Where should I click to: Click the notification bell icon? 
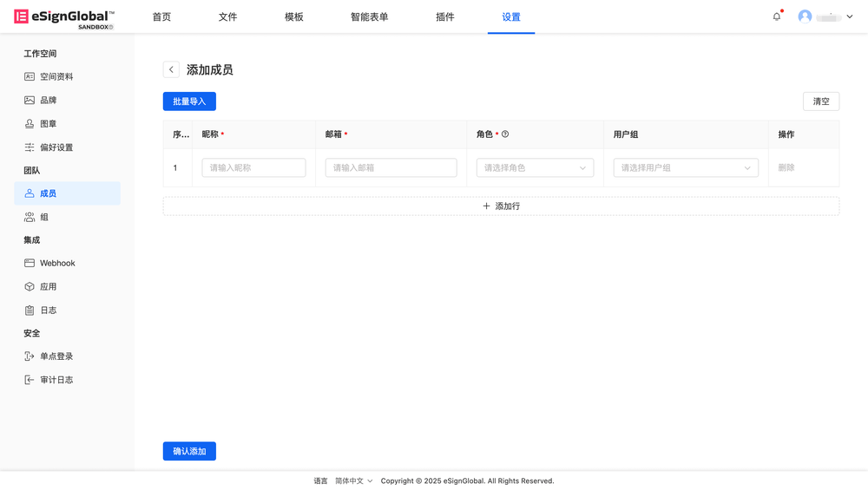777,16
